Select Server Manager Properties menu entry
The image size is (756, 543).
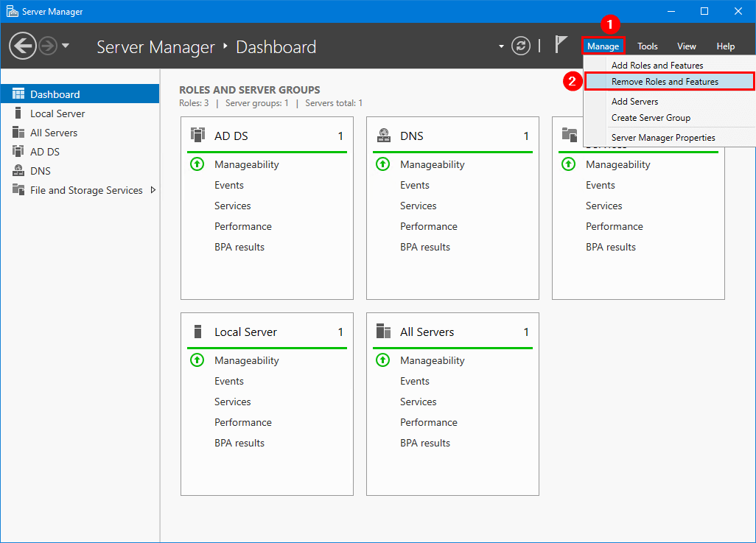[663, 138]
